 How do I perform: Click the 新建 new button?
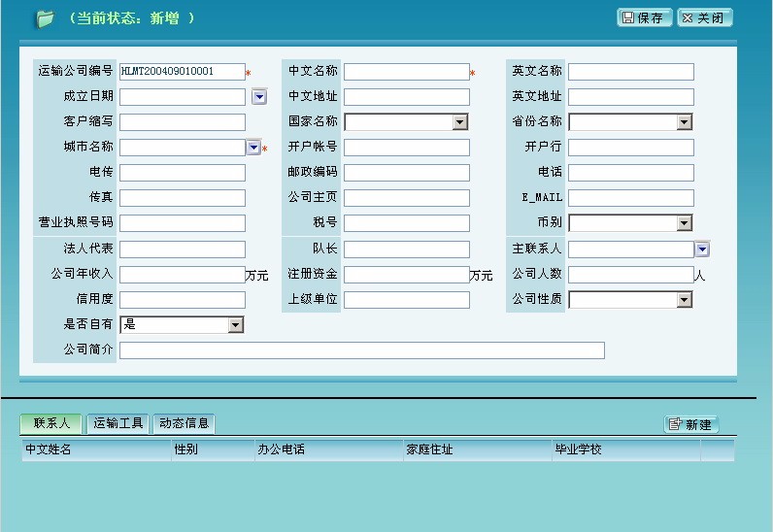click(691, 424)
